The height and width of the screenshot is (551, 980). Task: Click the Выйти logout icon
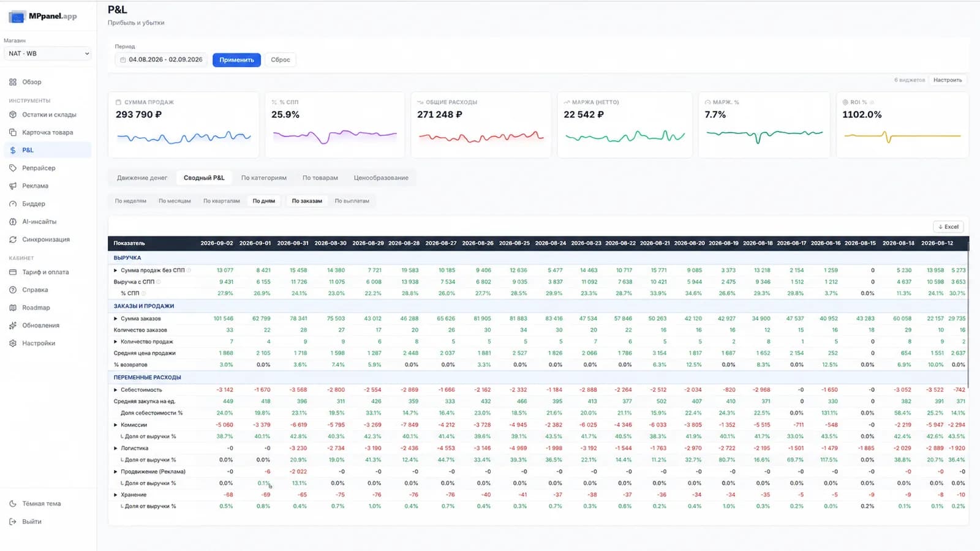tap(13, 522)
